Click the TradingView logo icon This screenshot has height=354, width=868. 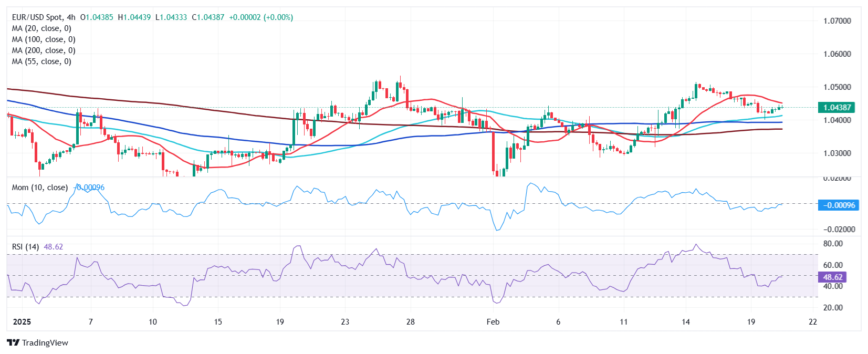pos(13,342)
